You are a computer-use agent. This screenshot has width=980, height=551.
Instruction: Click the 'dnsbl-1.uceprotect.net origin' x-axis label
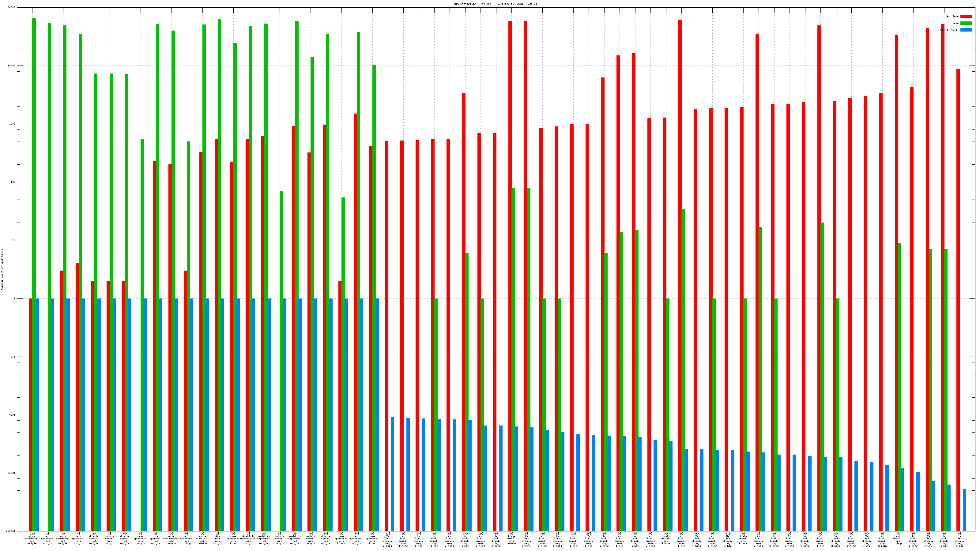[x=248, y=538]
